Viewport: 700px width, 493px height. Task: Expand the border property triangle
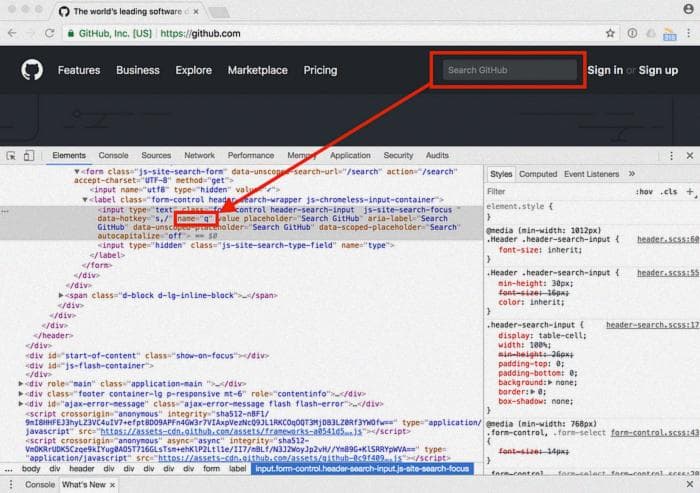click(533, 392)
